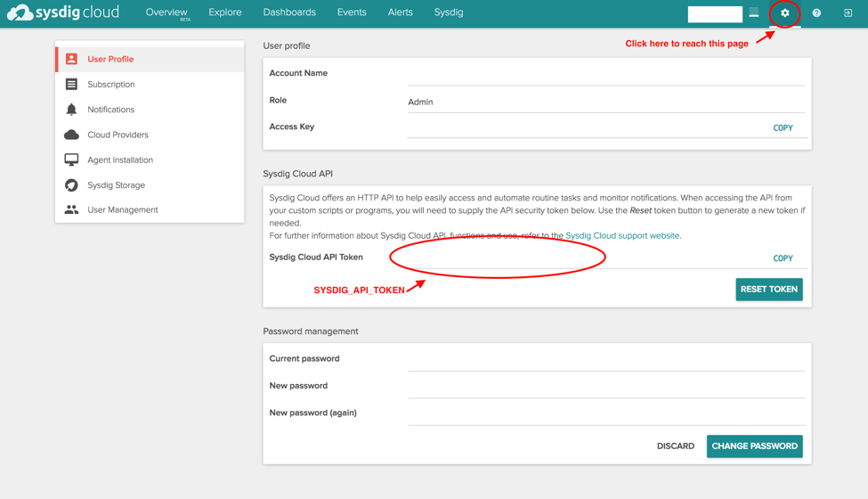
Task: Click the CHANGE PASSWORD button
Action: coord(755,446)
